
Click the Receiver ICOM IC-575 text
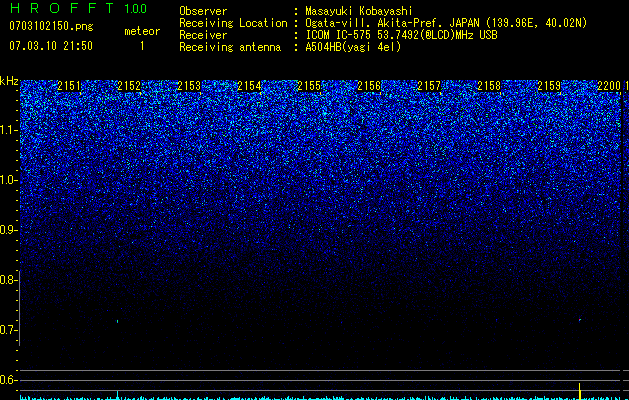(401, 35)
